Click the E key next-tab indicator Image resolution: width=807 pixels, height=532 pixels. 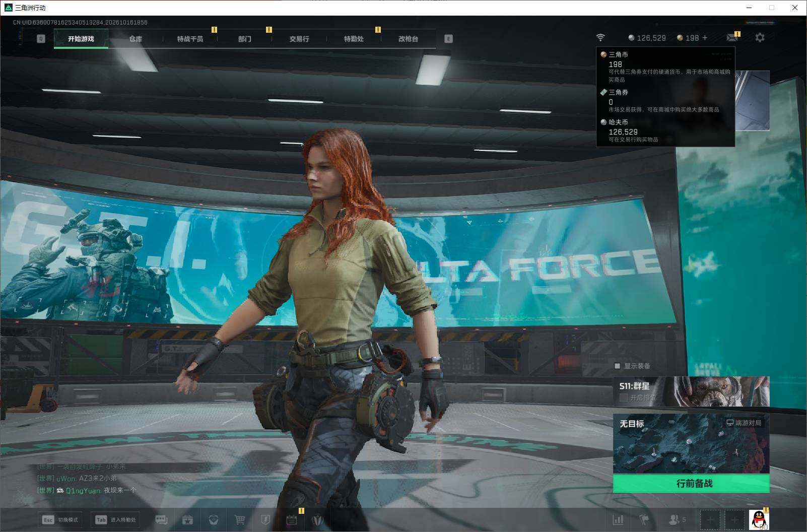448,39
